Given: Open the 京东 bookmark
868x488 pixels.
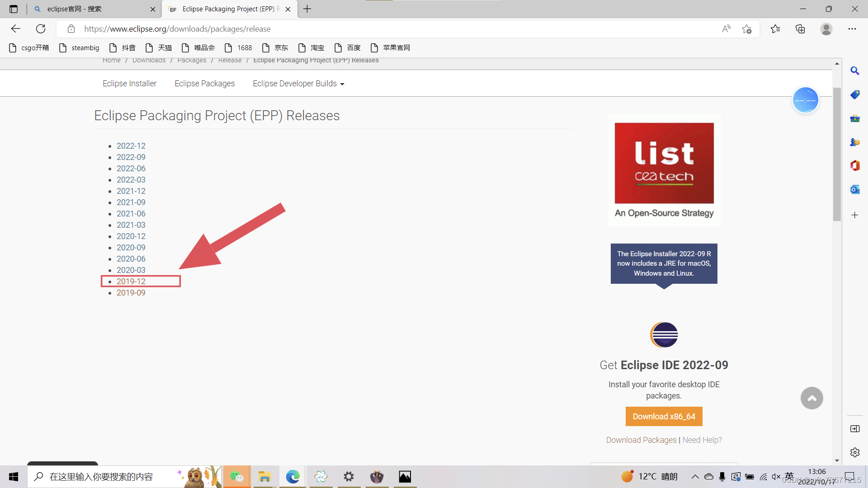Looking at the screenshot, I should coord(275,48).
